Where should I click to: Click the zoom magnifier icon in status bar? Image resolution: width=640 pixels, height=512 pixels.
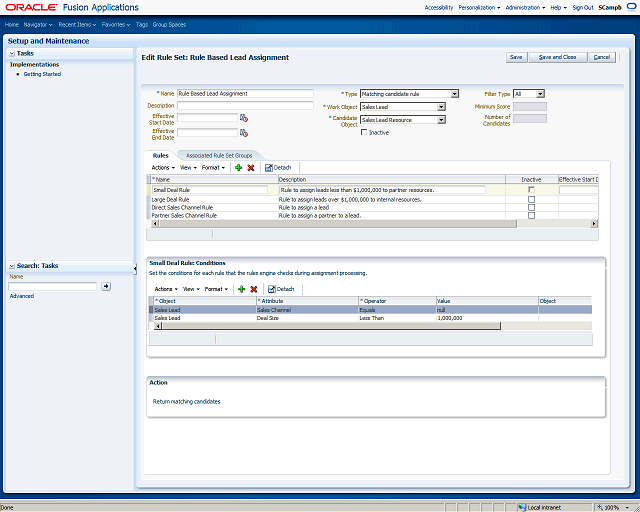(x=600, y=508)
